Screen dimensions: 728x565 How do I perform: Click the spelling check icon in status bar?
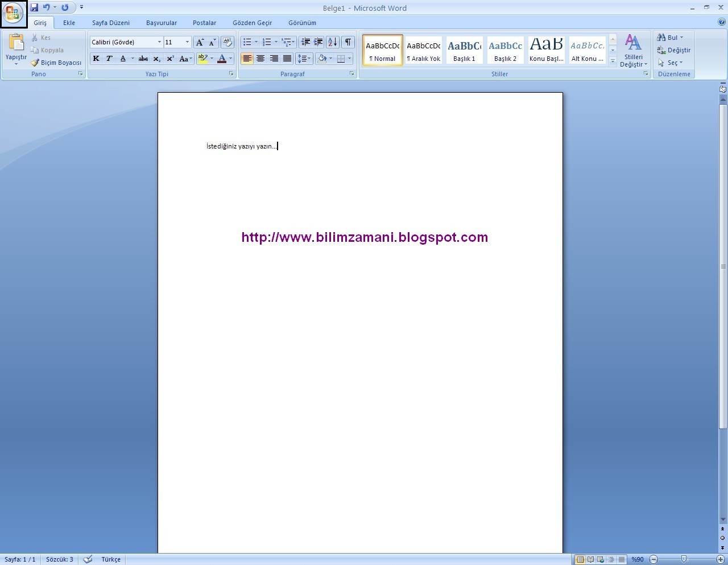point(88,559)
